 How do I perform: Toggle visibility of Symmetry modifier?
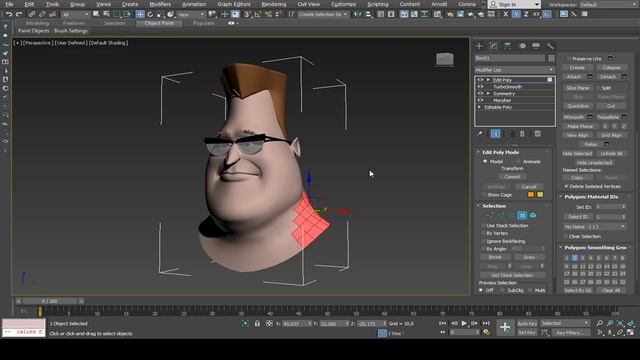(x=480, y=93)
